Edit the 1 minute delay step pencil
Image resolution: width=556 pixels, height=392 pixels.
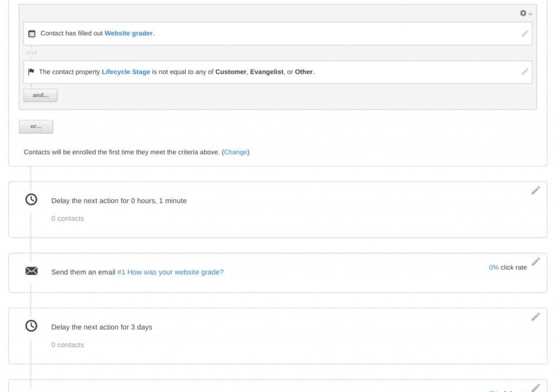click(x=535, y=191)
